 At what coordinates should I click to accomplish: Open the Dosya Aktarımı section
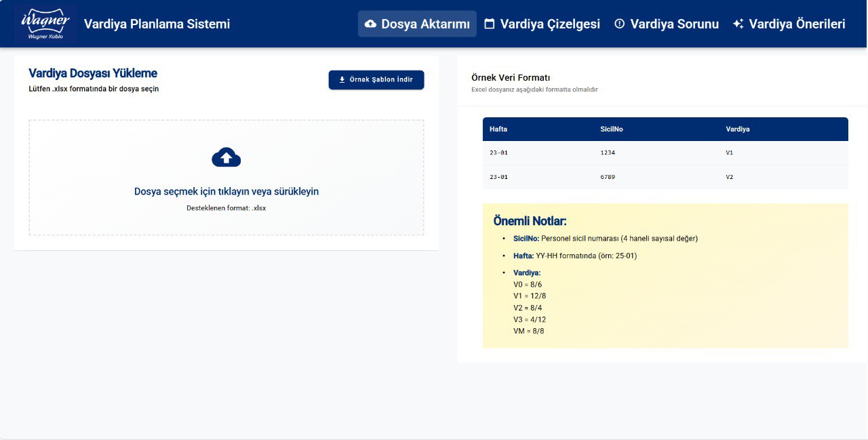(x=417, y=24)
